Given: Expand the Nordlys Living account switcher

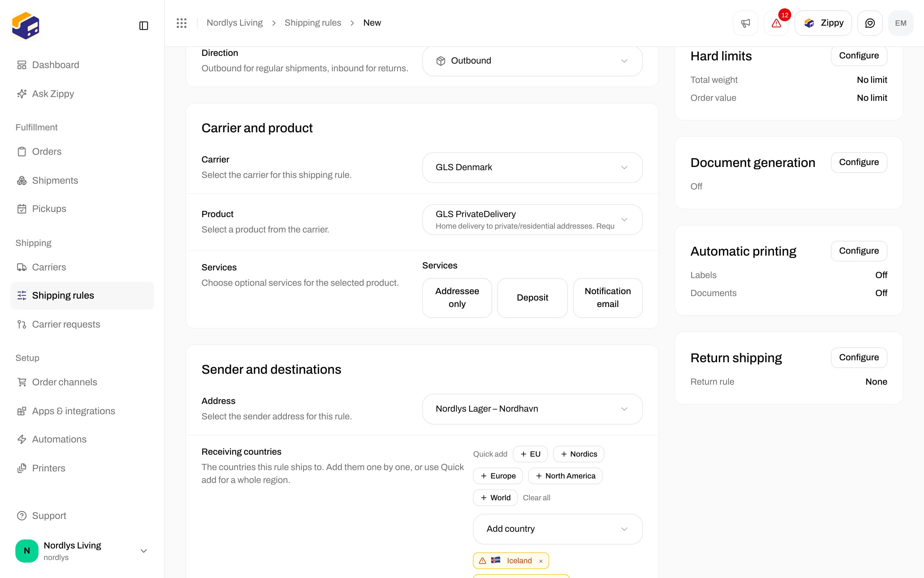Looking at the screenshot, I should pos(82,551).
